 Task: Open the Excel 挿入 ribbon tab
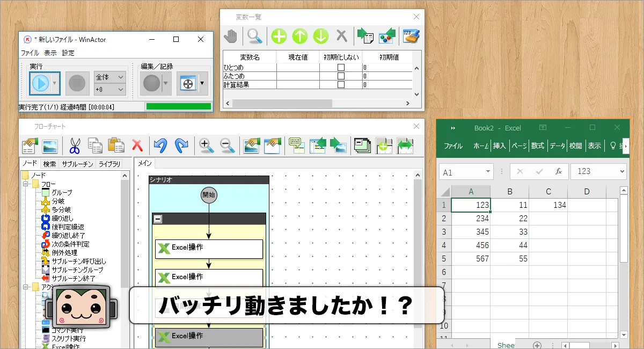pyautogui.click(x=500, y=146)
